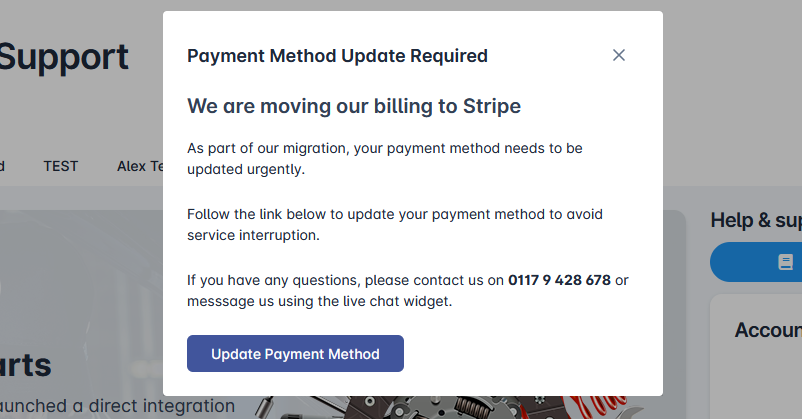802x419 pixels.
Task: Click the Update Payment Method button
Action: pyautogui.click(x=295, y=354)
